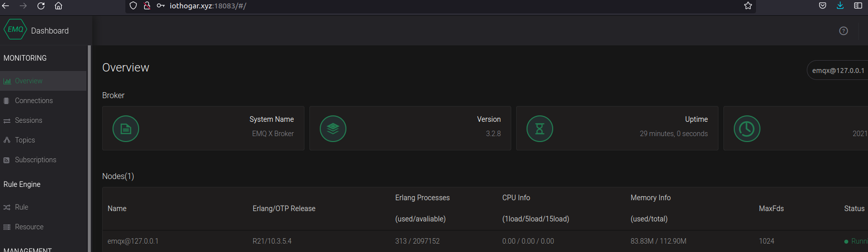Open Connections in the sidebar
868x252 pixels.
[x=34, y=101]
